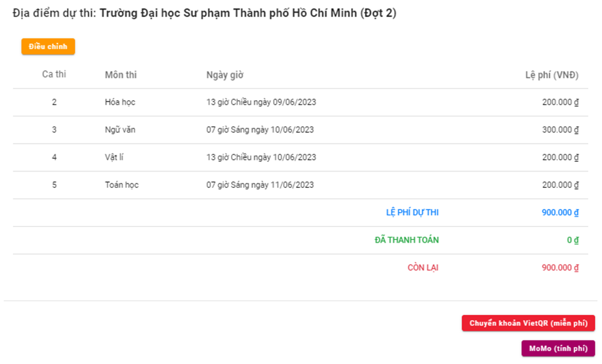Click the green 0 đ paid amount

[x=573, y=240]
